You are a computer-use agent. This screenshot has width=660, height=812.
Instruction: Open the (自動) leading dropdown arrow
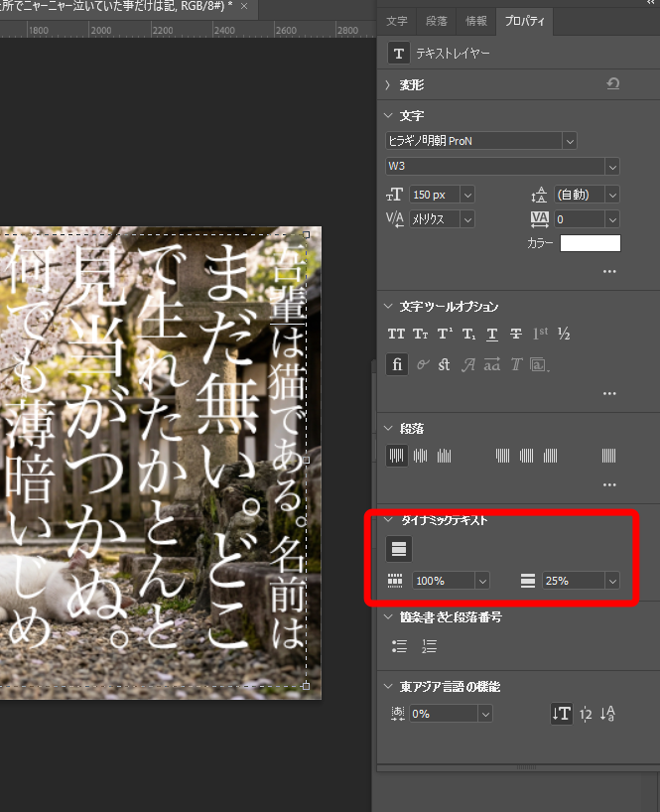coord(612,195)
